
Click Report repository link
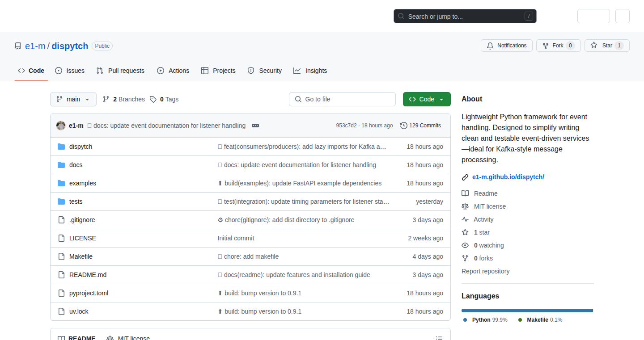click(x=485, y=271)
